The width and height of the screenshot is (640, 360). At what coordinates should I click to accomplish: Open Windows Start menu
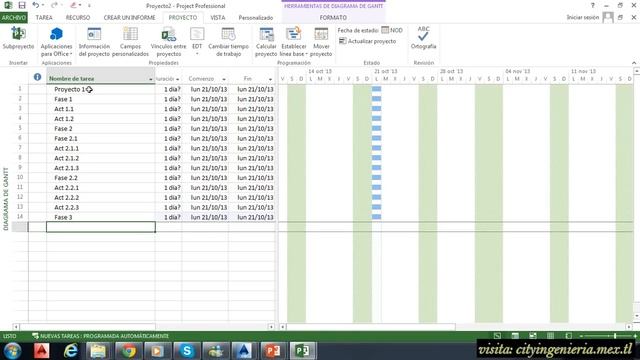tap(13, 351)
